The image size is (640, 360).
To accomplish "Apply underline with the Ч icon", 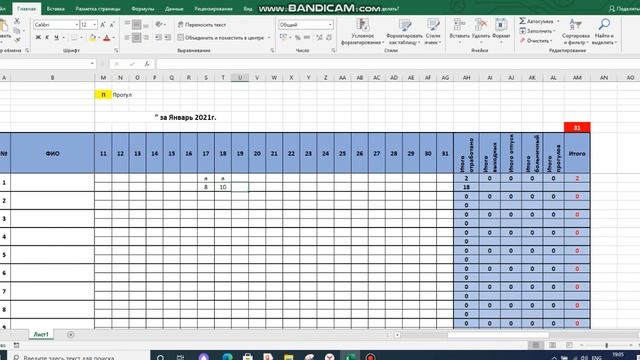I will tap(56, 38).
